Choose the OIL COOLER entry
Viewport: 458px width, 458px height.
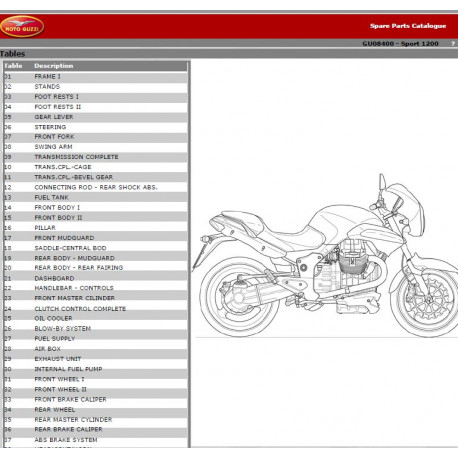pyautogui.click(x=96, y=318)
